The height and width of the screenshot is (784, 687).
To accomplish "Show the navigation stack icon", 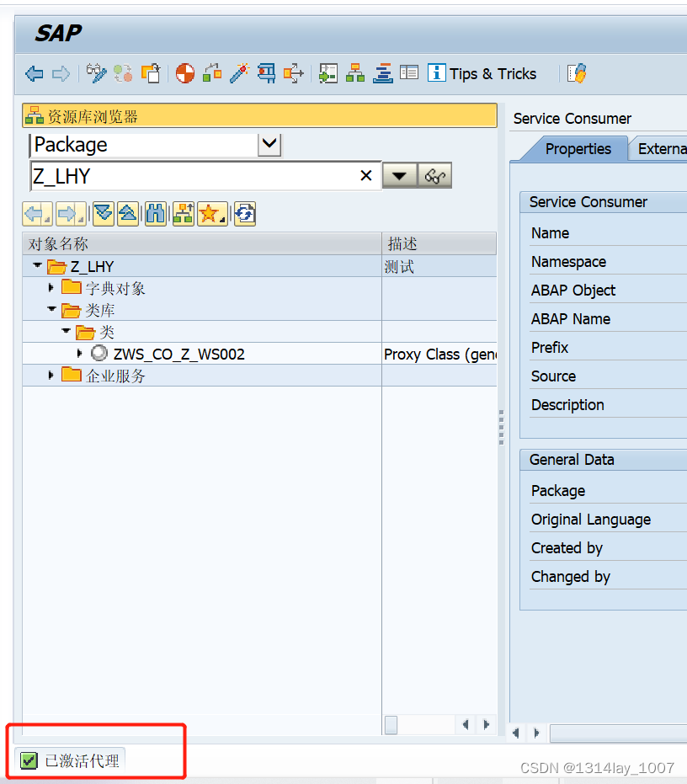I will click(x=382, y=73).
